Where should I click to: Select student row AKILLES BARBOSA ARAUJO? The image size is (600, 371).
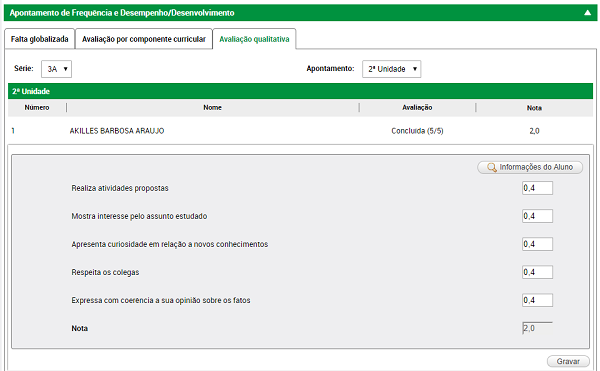pyautogui.click(x=300, y=131)
